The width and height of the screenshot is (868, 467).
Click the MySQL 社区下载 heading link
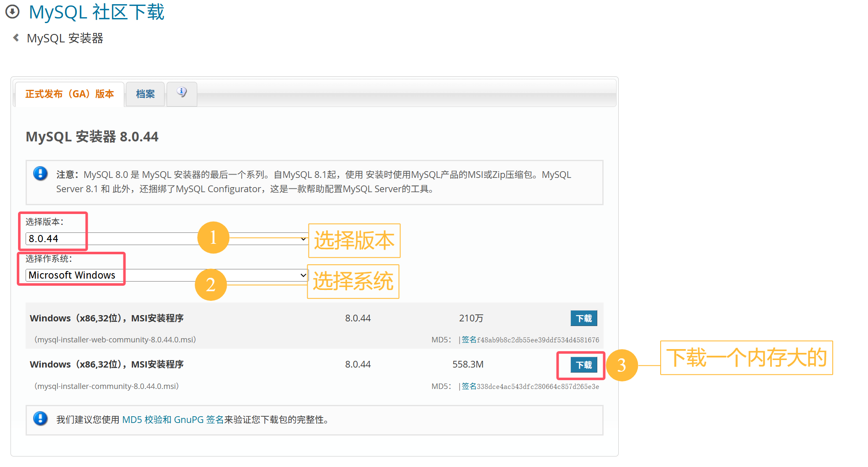[x=97, y=12]
